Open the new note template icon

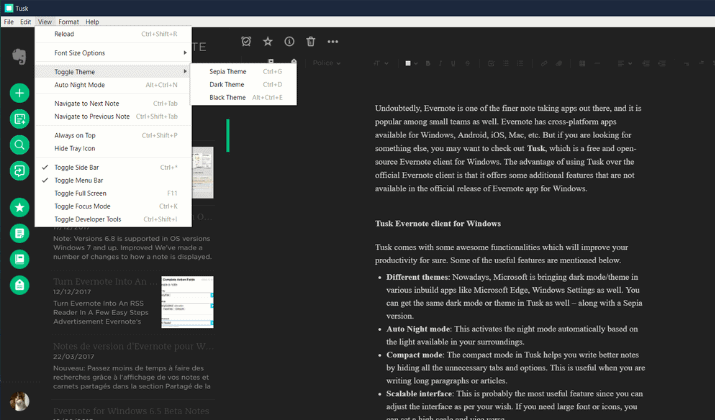[x=19, y=119]
